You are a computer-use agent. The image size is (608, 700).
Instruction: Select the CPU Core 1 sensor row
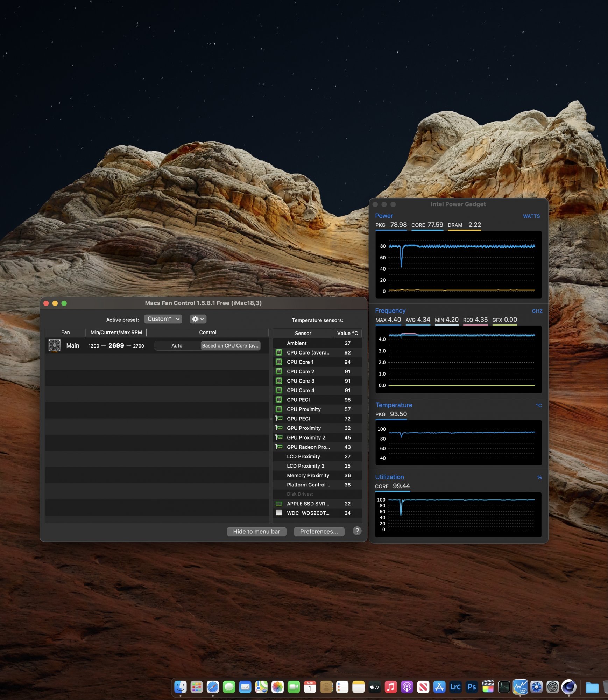point(318,362)
